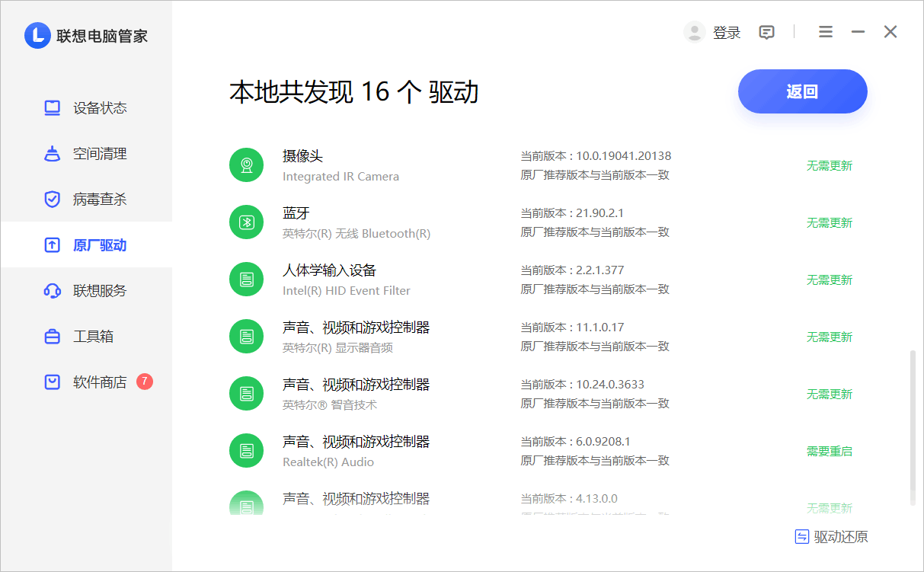Image resolution: width=924 pixels, height=572 pixels.
Task: Click the green Bluetooth icon for 蓝牙
Action: tap(246, 222)
